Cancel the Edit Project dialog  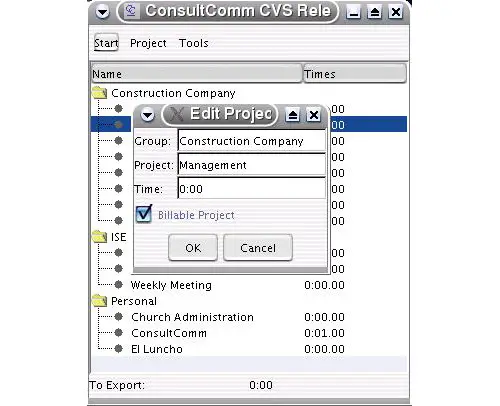[258, 248]
